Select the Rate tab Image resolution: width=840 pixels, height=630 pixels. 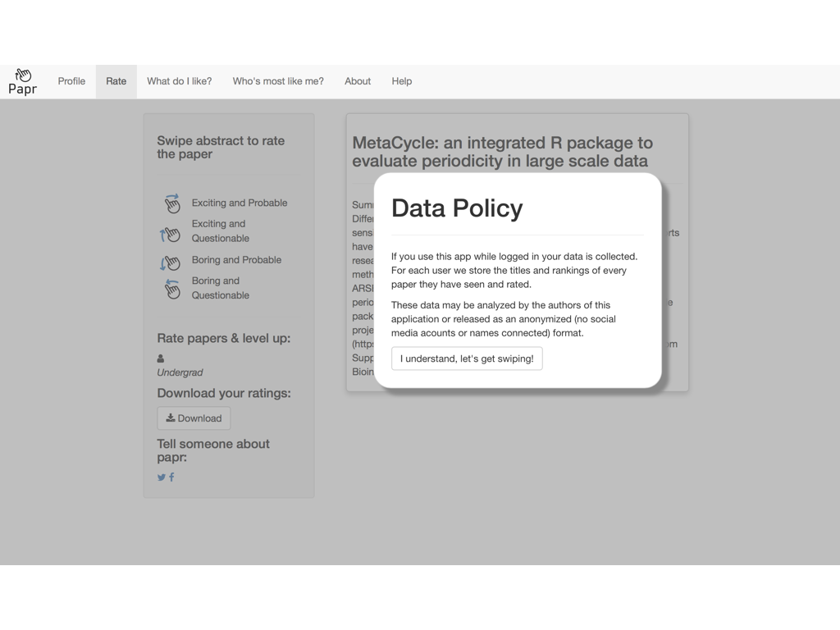pos(116,81)
